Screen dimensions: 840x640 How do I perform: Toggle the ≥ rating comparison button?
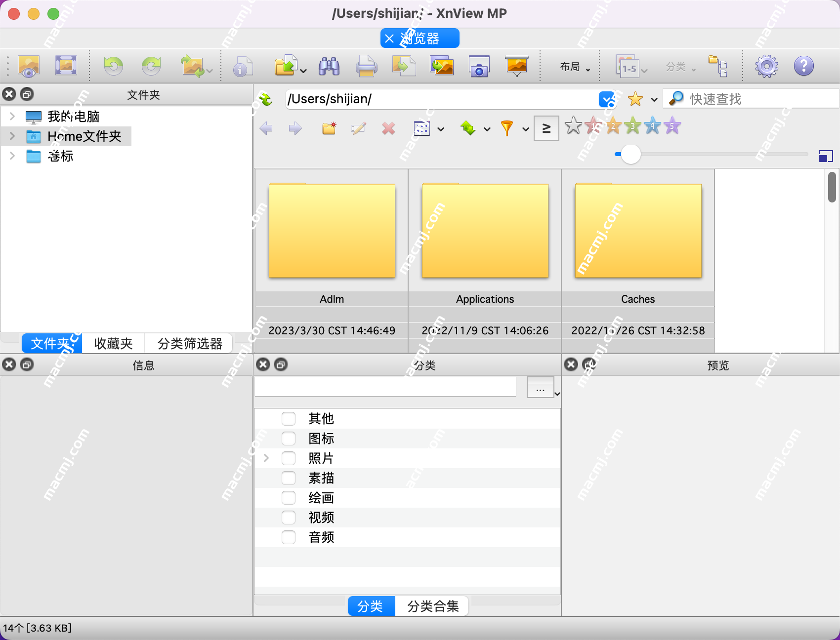(546, 128)
